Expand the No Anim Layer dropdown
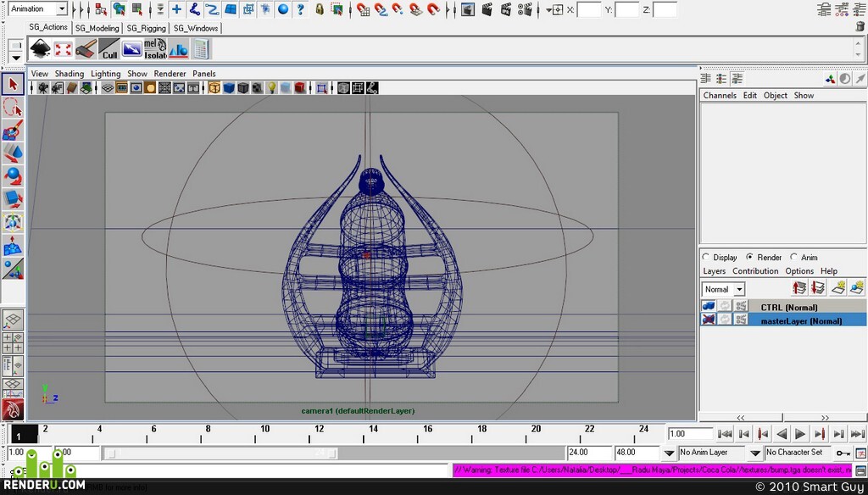 click(x=755, y=453)
